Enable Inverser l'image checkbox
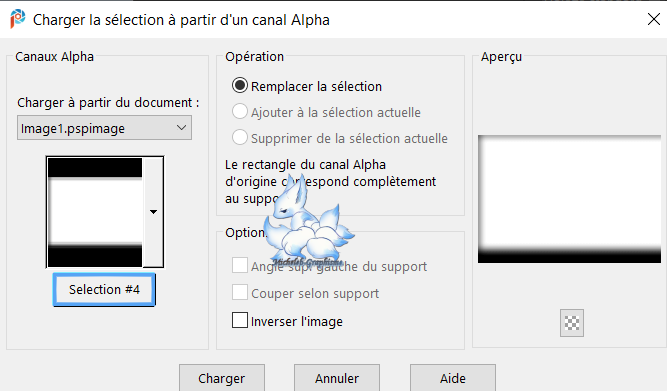 (240, 320)
